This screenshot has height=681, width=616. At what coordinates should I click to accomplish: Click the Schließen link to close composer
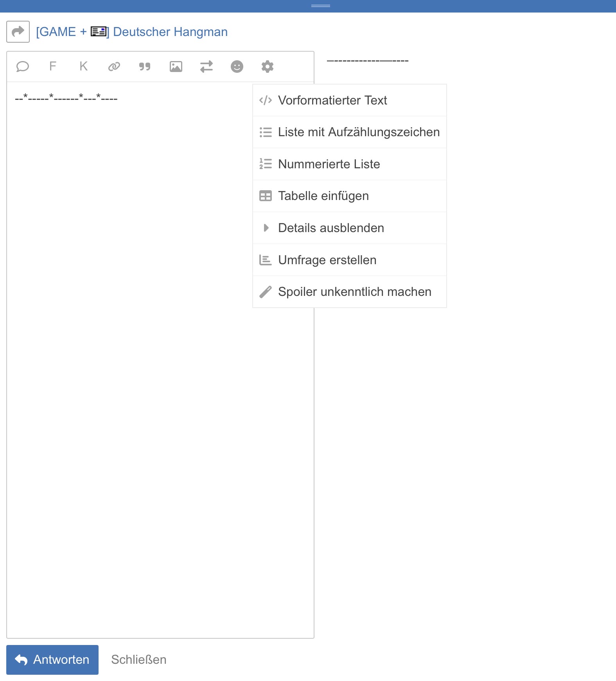tap(138, 660)
